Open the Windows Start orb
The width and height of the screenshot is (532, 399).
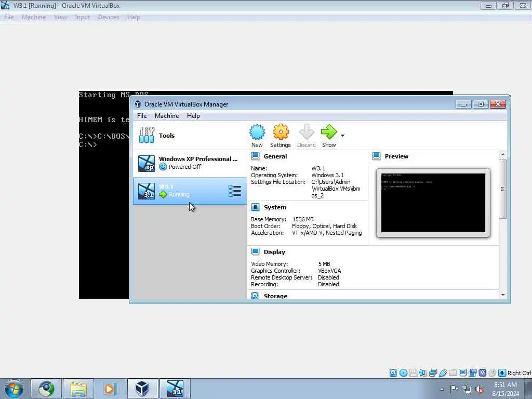click(x=14, y=389)
